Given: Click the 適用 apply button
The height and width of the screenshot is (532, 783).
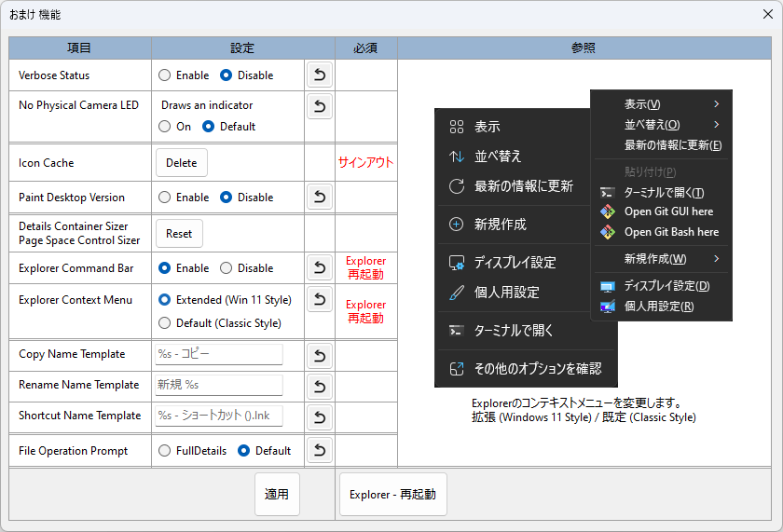Looking at the screenshot, I should 277,495.
